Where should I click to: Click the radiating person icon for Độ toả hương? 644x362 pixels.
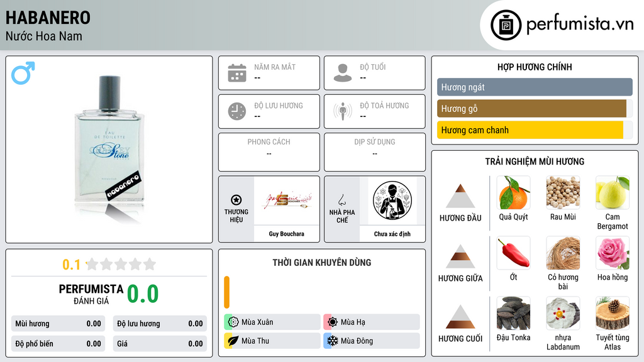(343, 111)
